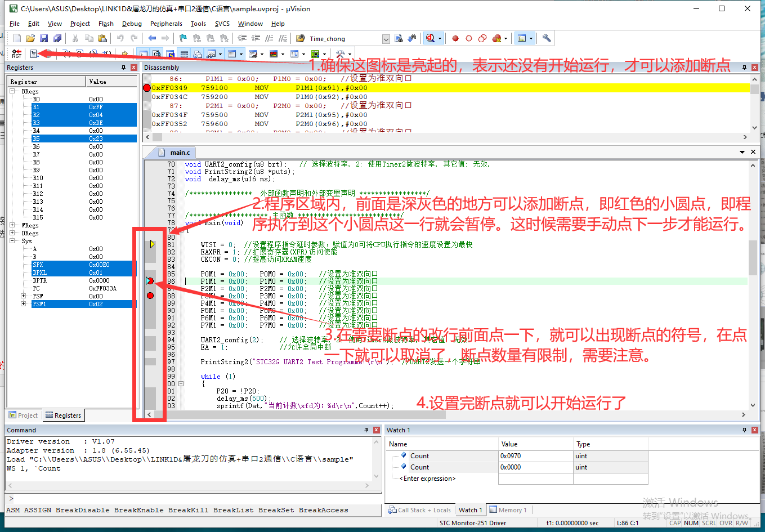Click the Show Next Statement yellow arrow icon

click(125, 54)
